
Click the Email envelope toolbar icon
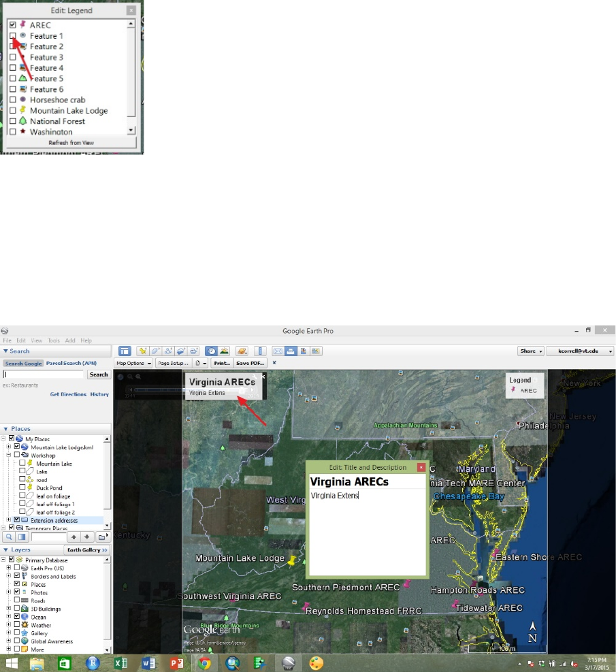[x=278, y=351]
